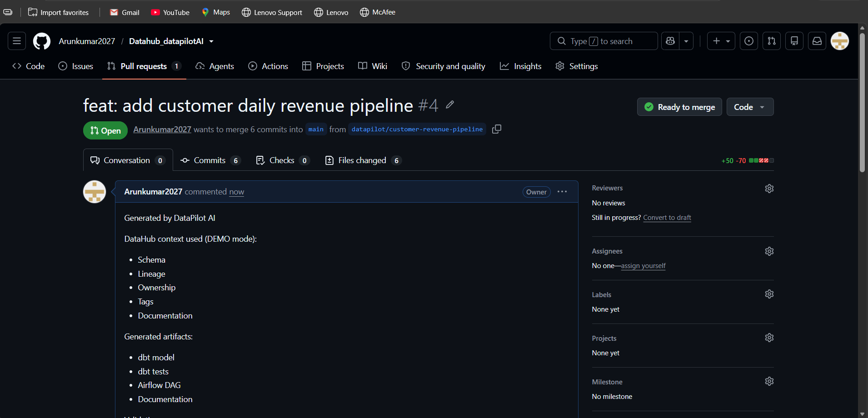Viewport: 868px width, 418px height.
Task: Open the Assignees gear settings
Action: tap(769, 251)
